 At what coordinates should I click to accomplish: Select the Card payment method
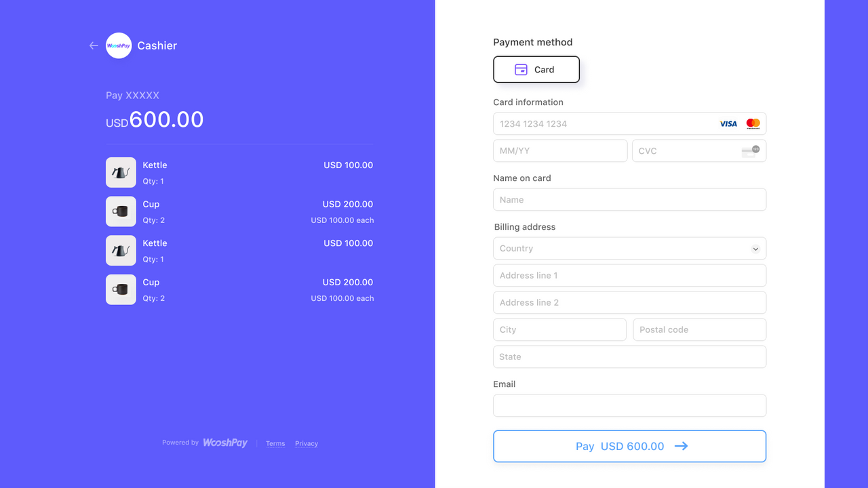pos(536,69)
